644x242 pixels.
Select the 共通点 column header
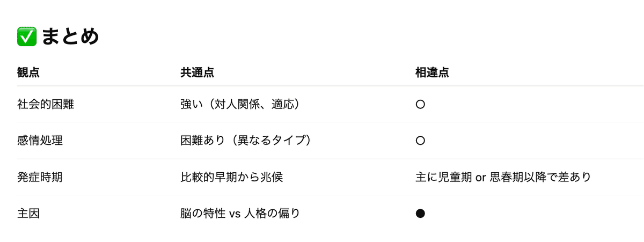pyautogui.click(x=197, y=72)
